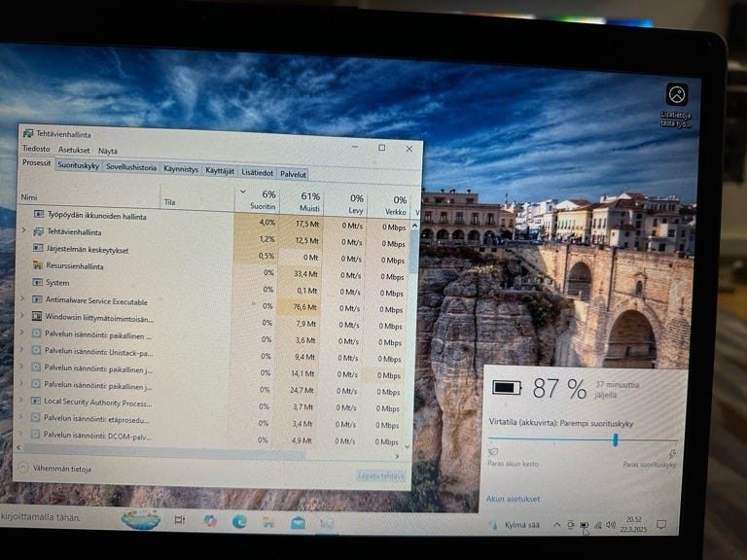
Task: Switch to the Lisätiedot tab
Action: pos(257,172)
